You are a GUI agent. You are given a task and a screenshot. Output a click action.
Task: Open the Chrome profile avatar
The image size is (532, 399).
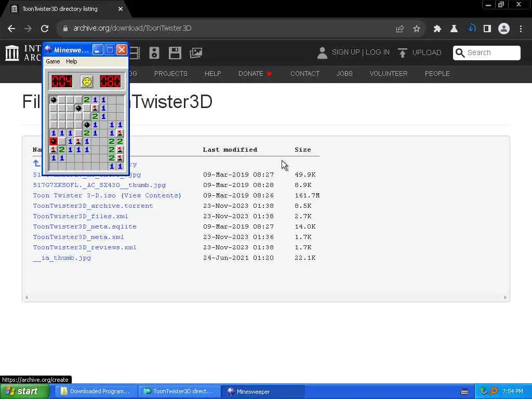504,29
